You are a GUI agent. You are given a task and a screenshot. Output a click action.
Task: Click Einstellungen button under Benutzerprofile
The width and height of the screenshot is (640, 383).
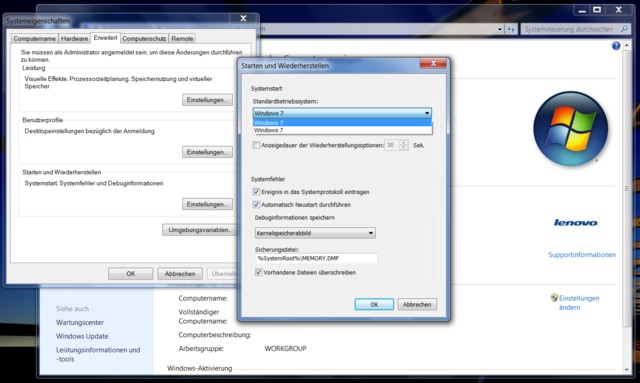click(x=207, y=152)
